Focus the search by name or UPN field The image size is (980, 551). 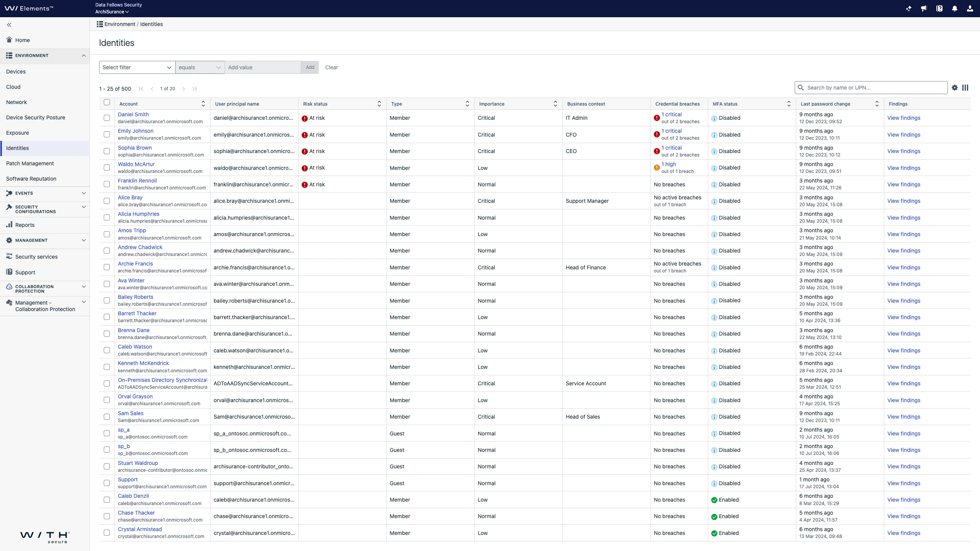pos(875,88)
